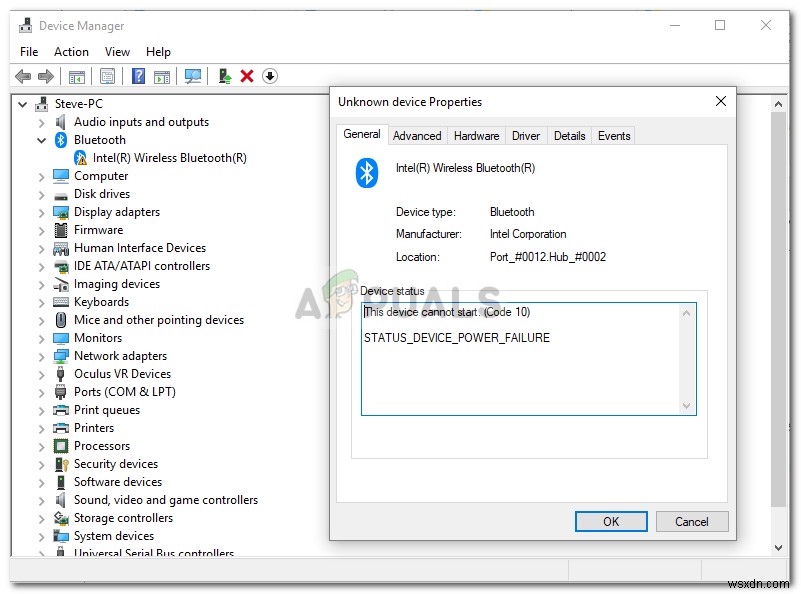Switch to the Details tab
This screenshot has width=801, height=594.
coord(570,136)
